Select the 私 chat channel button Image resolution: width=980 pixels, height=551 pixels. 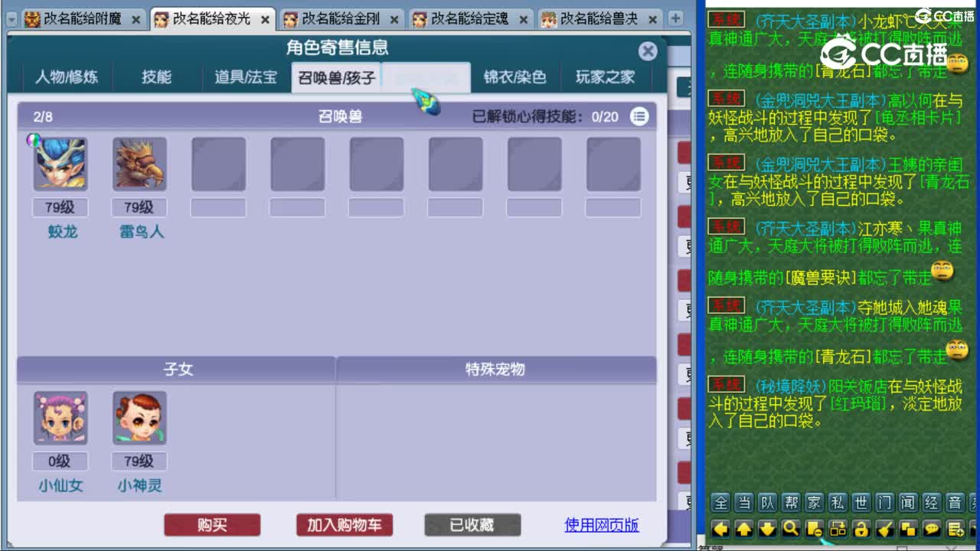pyautogui.click(x=838, y=503)
